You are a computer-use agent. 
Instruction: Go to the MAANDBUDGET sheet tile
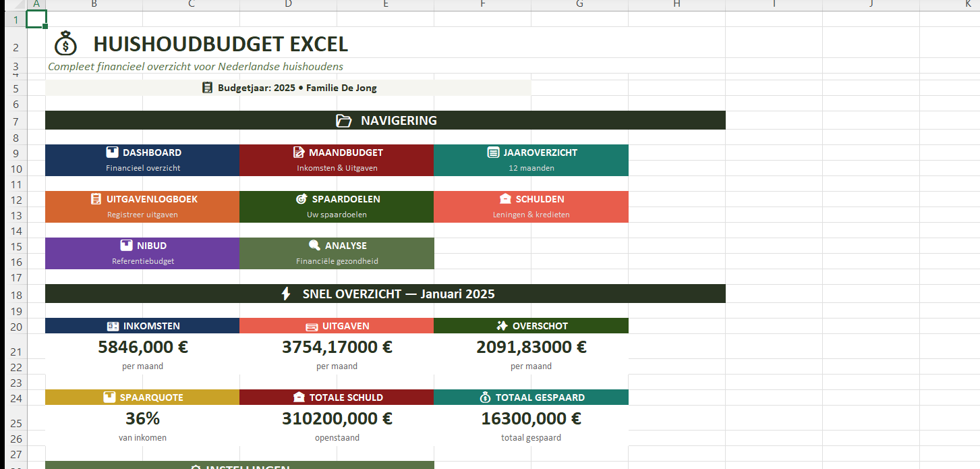(337, 160)
